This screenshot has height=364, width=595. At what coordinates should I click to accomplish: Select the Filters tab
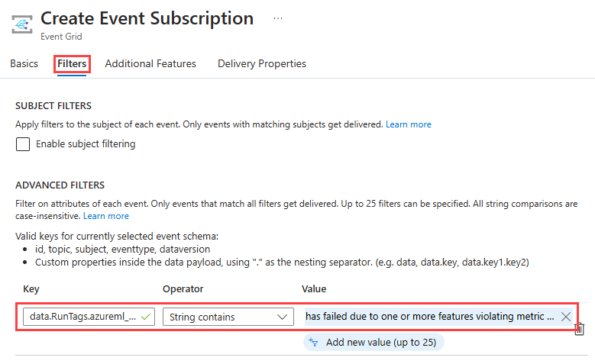[x=72, y=64]
